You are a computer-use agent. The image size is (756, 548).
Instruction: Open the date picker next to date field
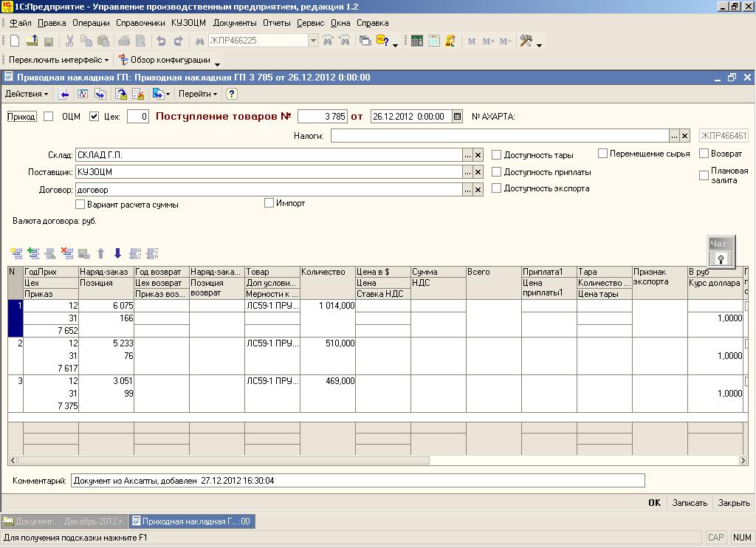(x=457, y=116)
